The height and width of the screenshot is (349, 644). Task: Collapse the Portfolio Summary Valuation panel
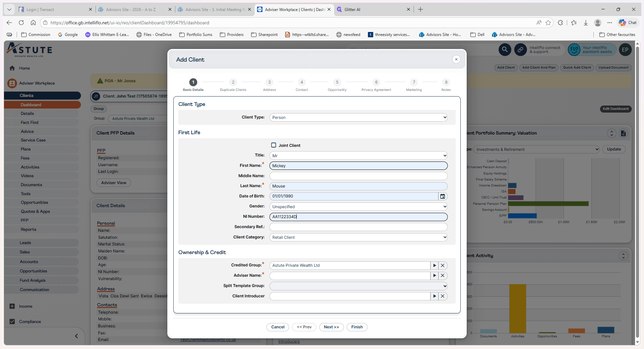click(x=612, y=133)
